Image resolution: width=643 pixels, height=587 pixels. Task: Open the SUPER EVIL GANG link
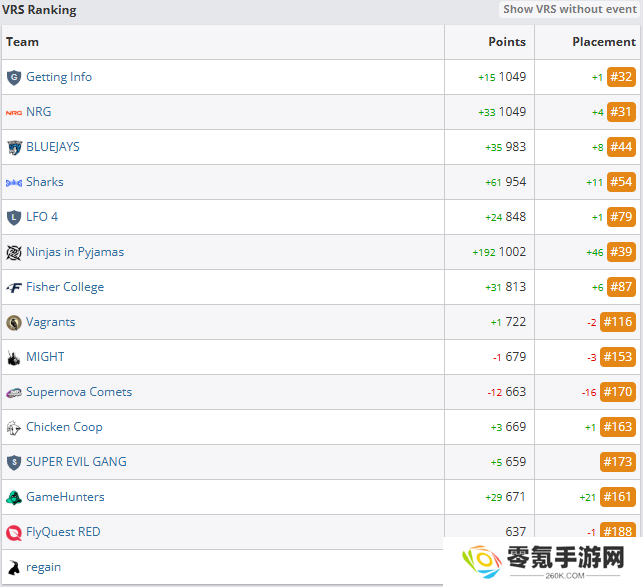76,462
